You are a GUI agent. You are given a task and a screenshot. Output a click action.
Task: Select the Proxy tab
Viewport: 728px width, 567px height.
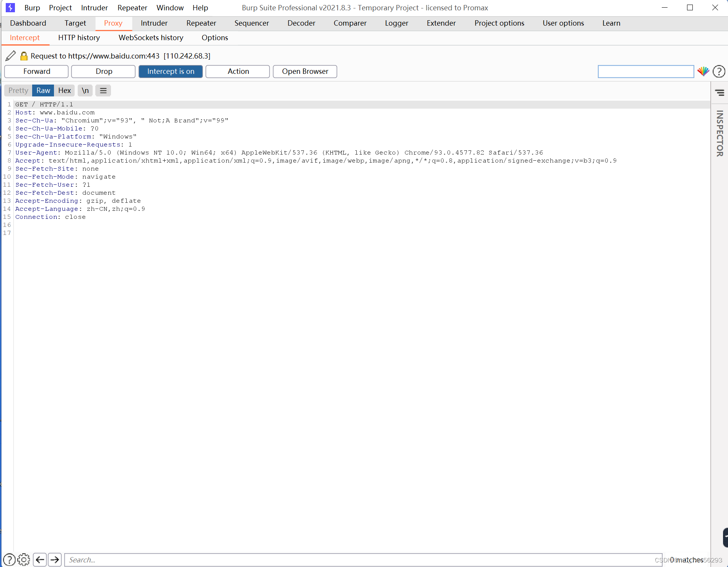click(113, 23)
